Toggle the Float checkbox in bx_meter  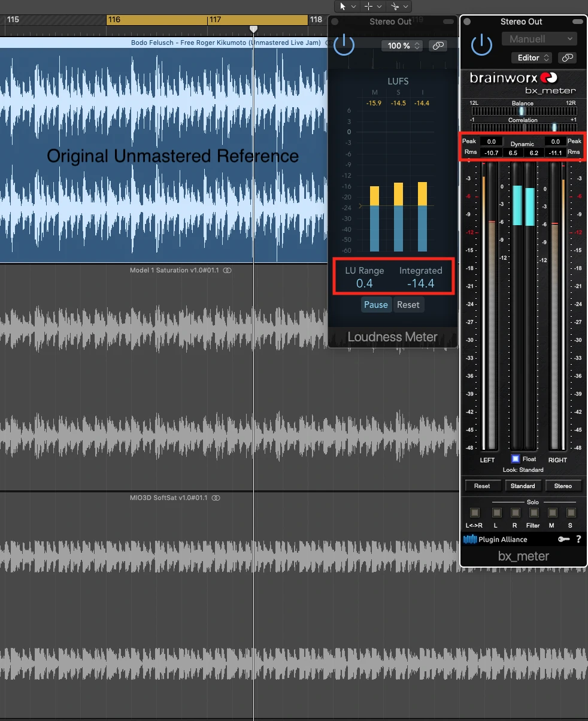[515, 459]
